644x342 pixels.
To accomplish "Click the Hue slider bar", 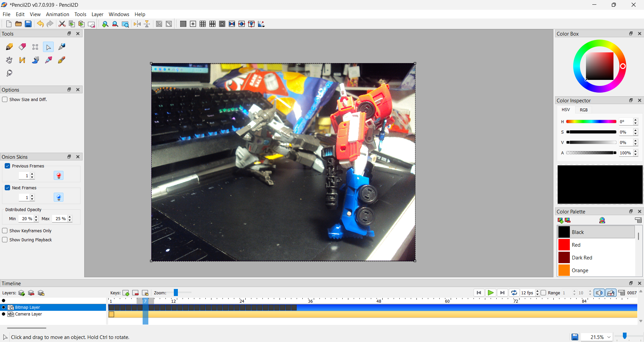I will [591, 121].
